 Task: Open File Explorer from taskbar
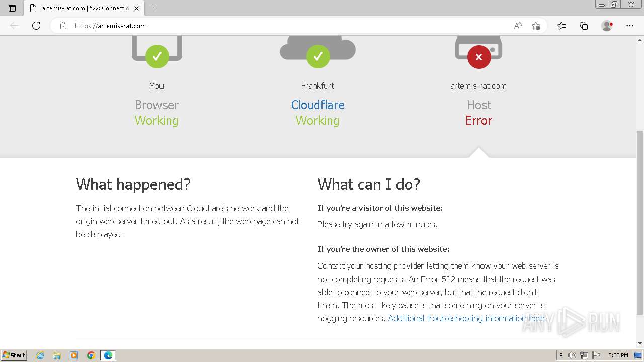point(57,355)
